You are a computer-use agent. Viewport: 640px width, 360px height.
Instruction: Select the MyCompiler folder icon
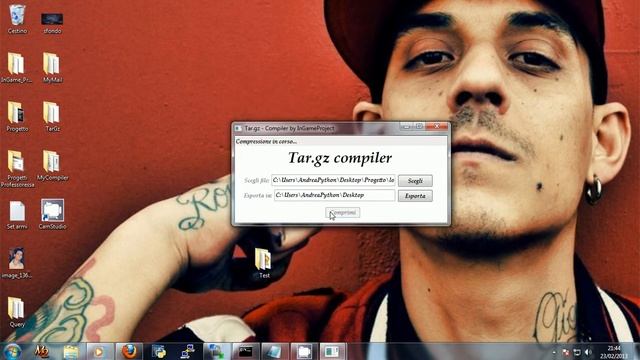(x=52, y=166)
